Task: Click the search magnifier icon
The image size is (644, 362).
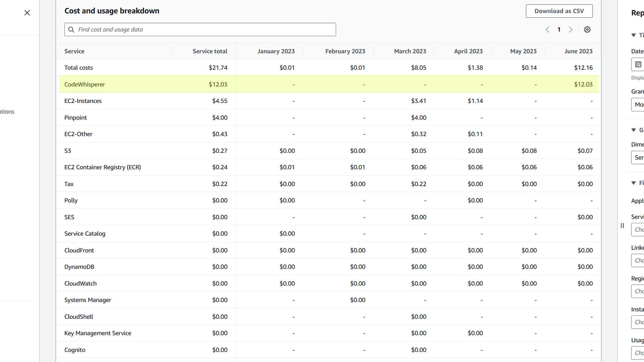Action: pyautogui.click(x=71, y=29)
